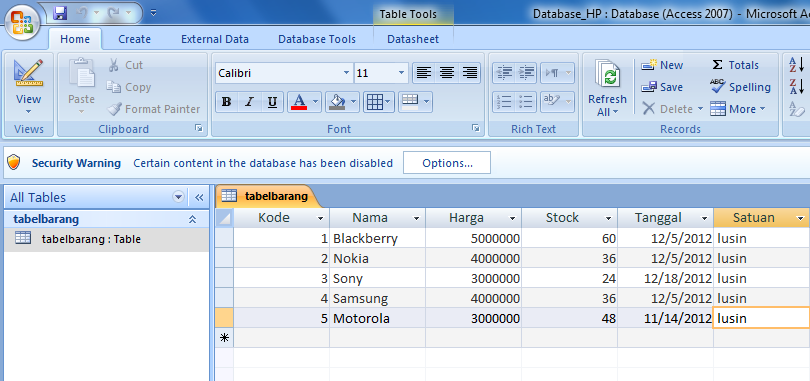This screenshot has height=381, width=810.
Task: Click the Security Warning Options button
Action: pos(447,163)
